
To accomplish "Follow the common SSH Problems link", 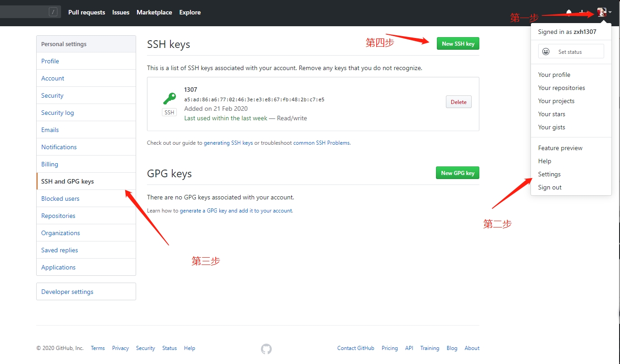I will coord(322,143).
